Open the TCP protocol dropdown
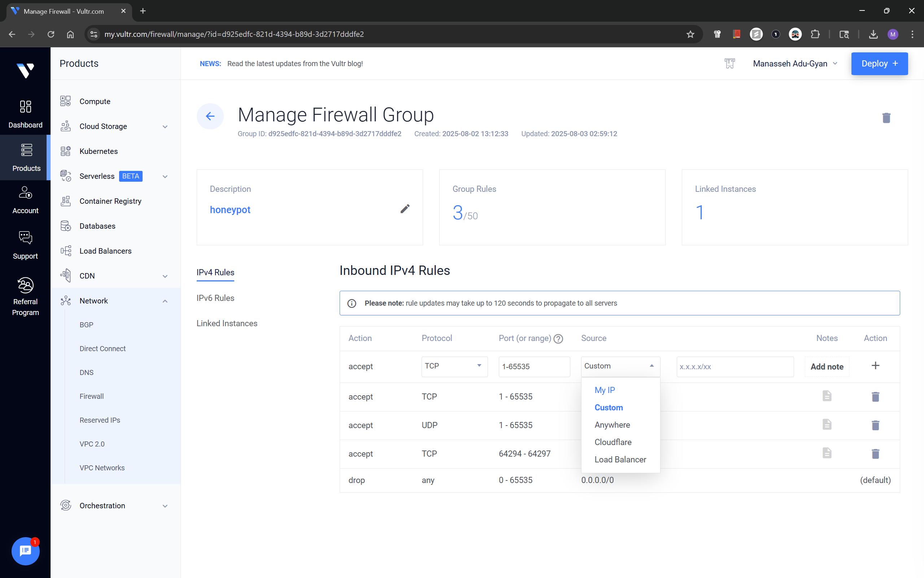 point(454,366)
